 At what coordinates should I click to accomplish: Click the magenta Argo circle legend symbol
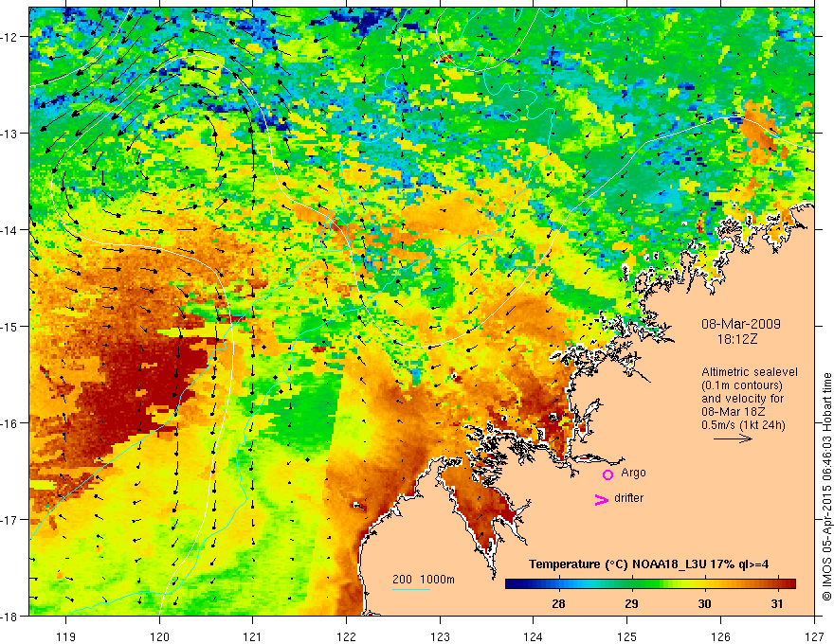coord(607,474)
